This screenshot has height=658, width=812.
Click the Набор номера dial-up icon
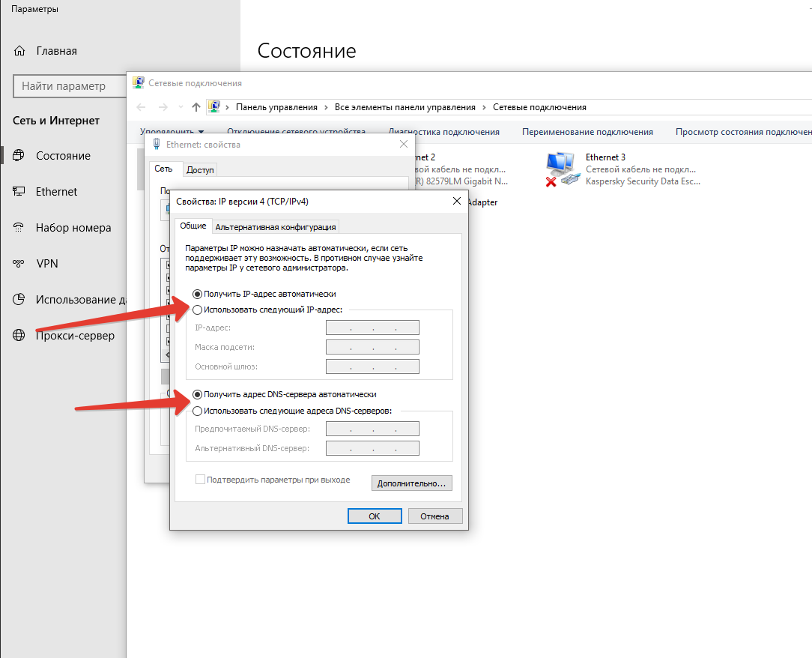click(19, 227)
